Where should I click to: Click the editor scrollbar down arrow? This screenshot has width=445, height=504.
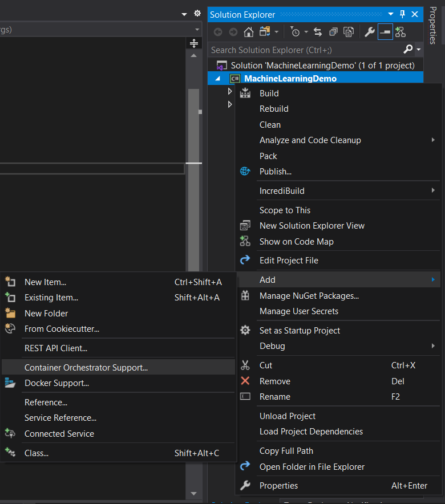pos(194,493)
